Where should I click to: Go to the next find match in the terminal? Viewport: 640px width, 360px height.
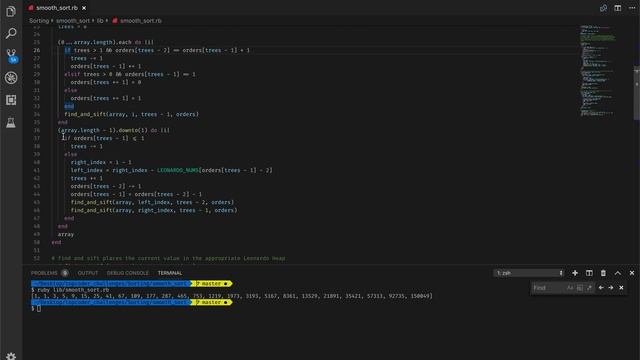(x=611, y=288)
